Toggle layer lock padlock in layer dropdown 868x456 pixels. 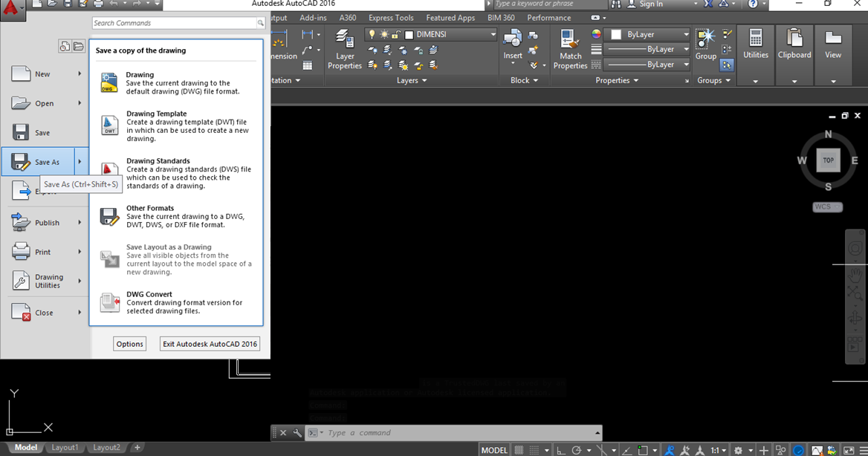pos(396,34)
